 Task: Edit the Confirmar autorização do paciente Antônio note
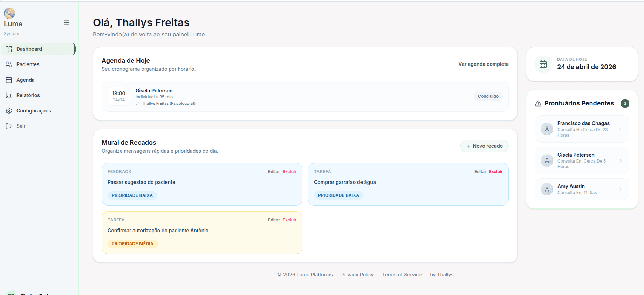[274, 220]
